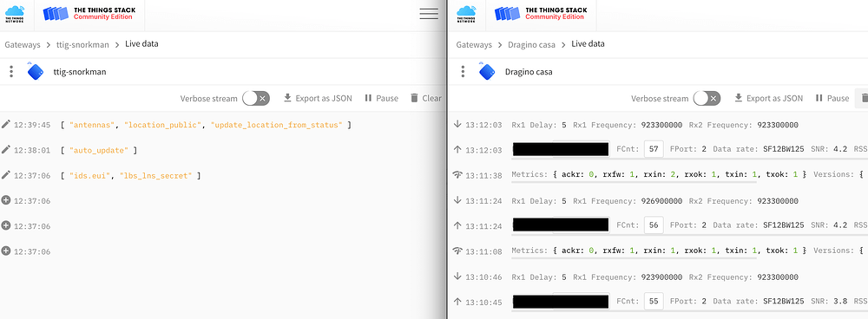Select Live data breadcrumb in left window
Viewport: 868px width, 319px height.
pos(141,44)
